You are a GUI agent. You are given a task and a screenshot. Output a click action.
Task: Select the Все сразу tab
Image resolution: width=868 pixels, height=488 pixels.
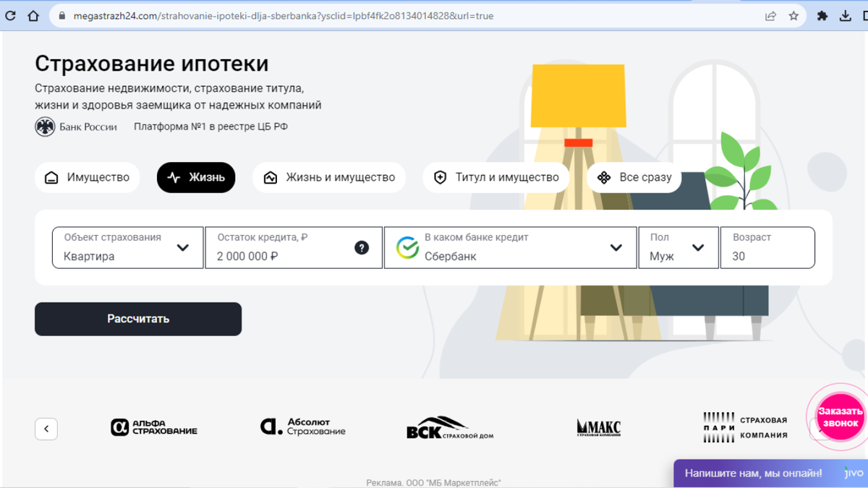(x=634, y=177)
